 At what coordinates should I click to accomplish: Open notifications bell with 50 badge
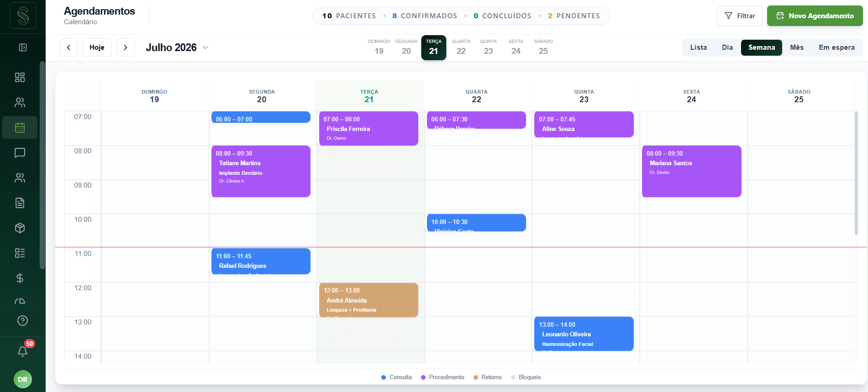pyautogui.click(x=22, y=351)
